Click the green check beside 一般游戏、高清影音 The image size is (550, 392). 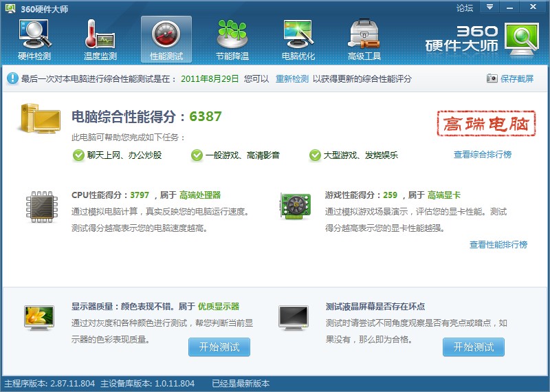(197, 155)
